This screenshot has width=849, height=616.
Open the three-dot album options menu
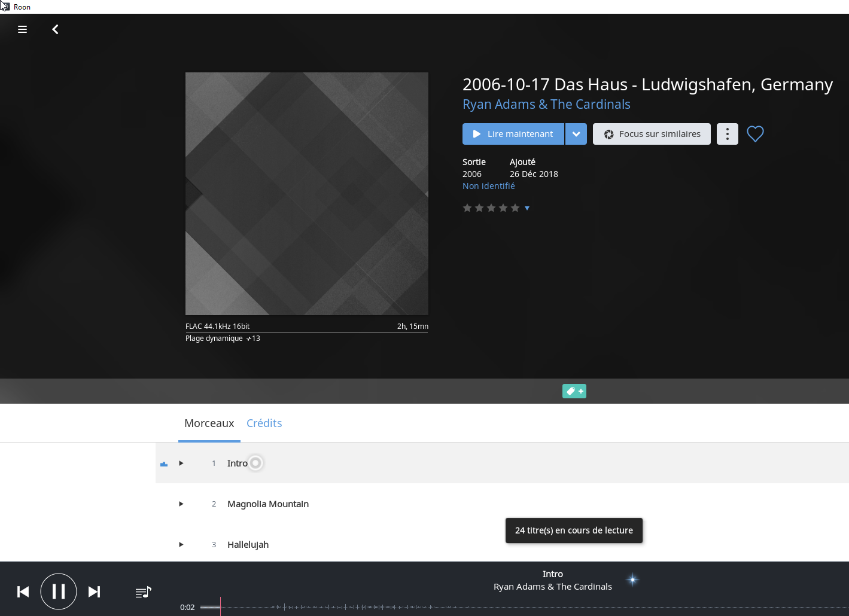pos(728,134)
